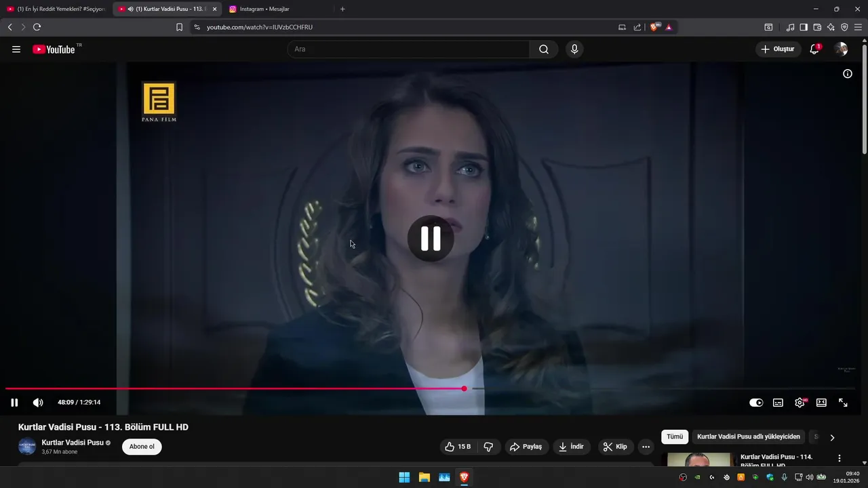Open system volume in tray
The width and height of the screenshot is (868, 488).
click(x=809, y=477)
